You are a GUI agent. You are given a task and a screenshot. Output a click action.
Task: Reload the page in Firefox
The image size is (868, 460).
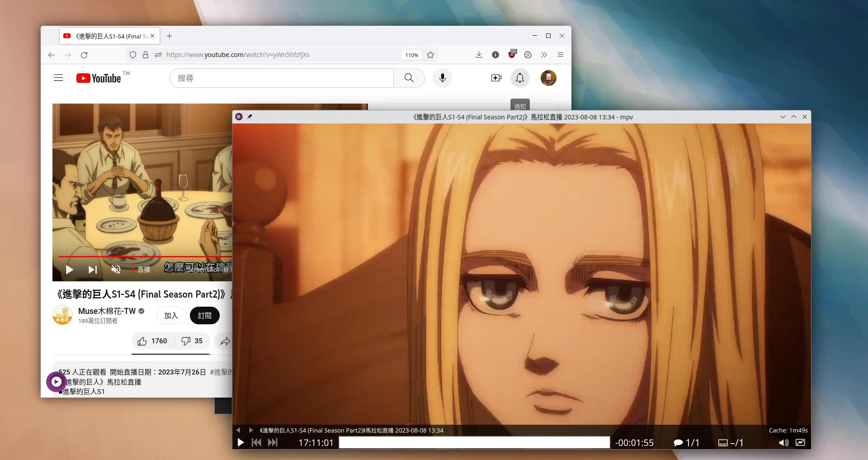[x=84, y=55]
